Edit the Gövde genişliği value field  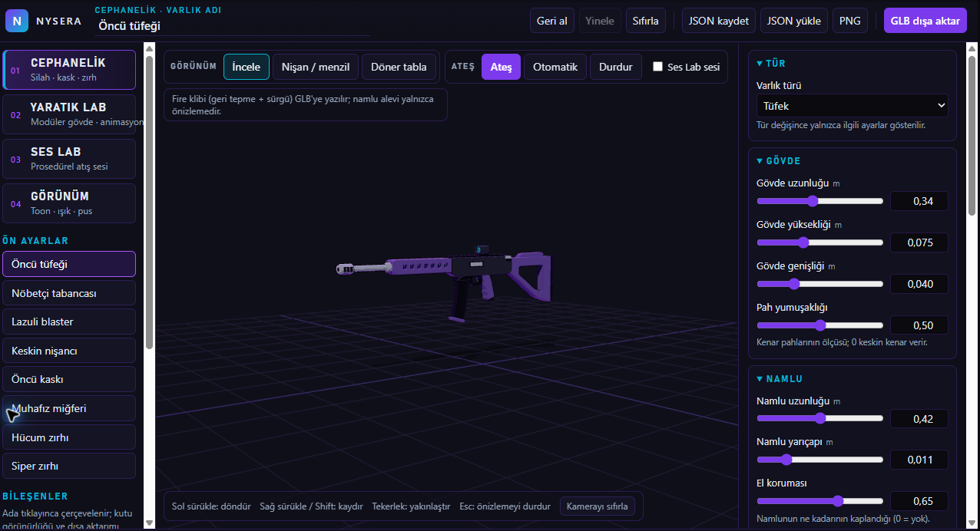pos(919,284)
